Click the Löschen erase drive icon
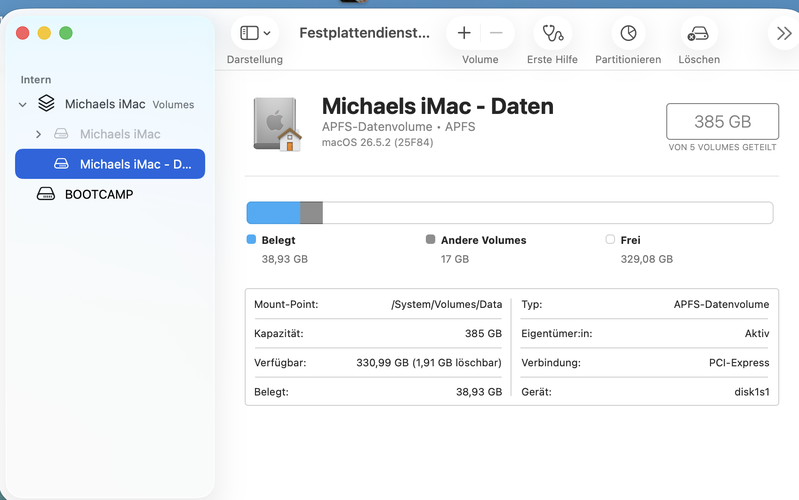This screenshot has height=500, width=799. [x=699, y=33]
